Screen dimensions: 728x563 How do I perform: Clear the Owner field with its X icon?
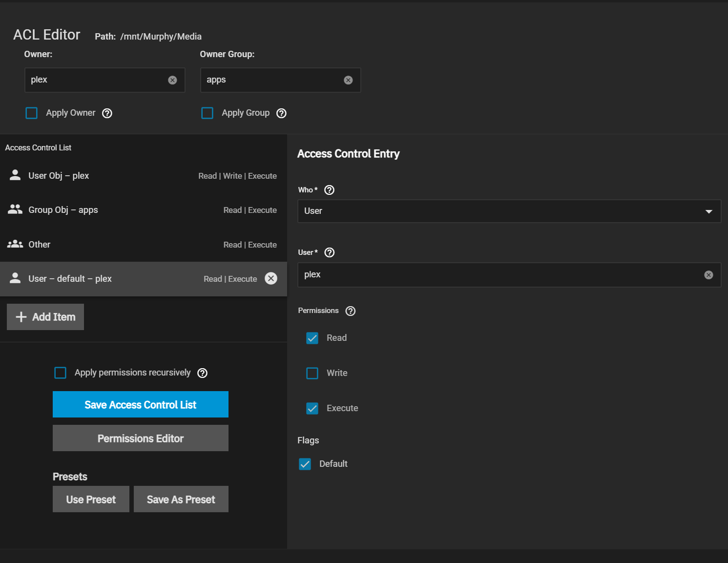pyautogui.click(x=172, y=80)
